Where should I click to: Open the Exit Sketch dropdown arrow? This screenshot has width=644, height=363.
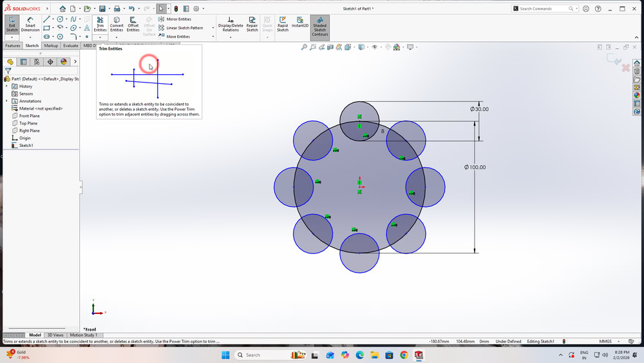click(12, 37)
